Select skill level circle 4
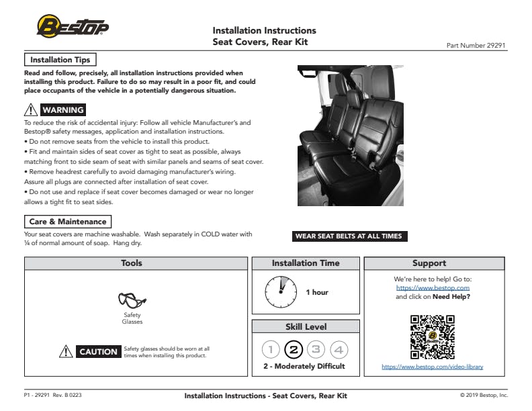The width and height of the screenshot is (532, 411). pos(339,349)
